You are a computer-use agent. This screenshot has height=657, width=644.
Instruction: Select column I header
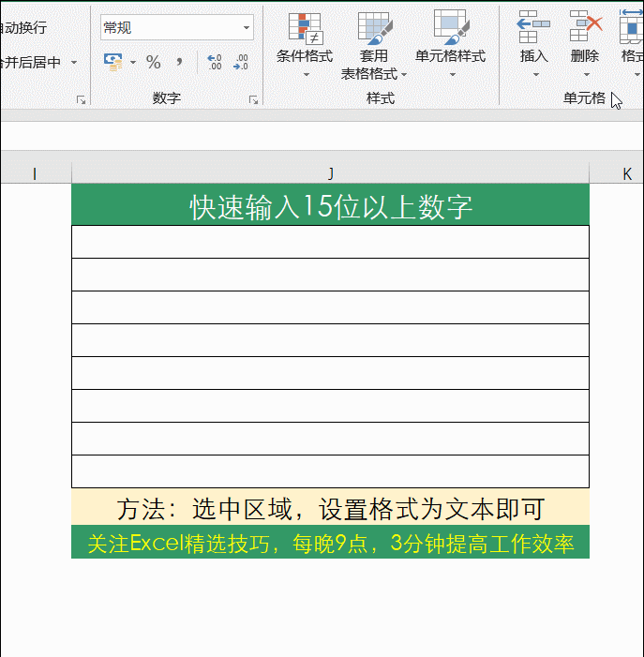click(36, 173)
